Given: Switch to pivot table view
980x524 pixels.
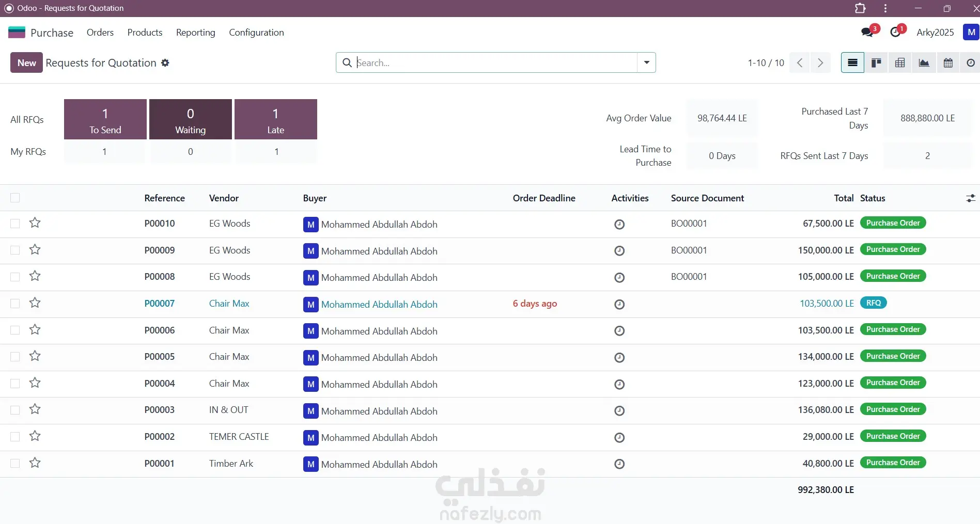Looking at the screenshot, I should point(900,63).
